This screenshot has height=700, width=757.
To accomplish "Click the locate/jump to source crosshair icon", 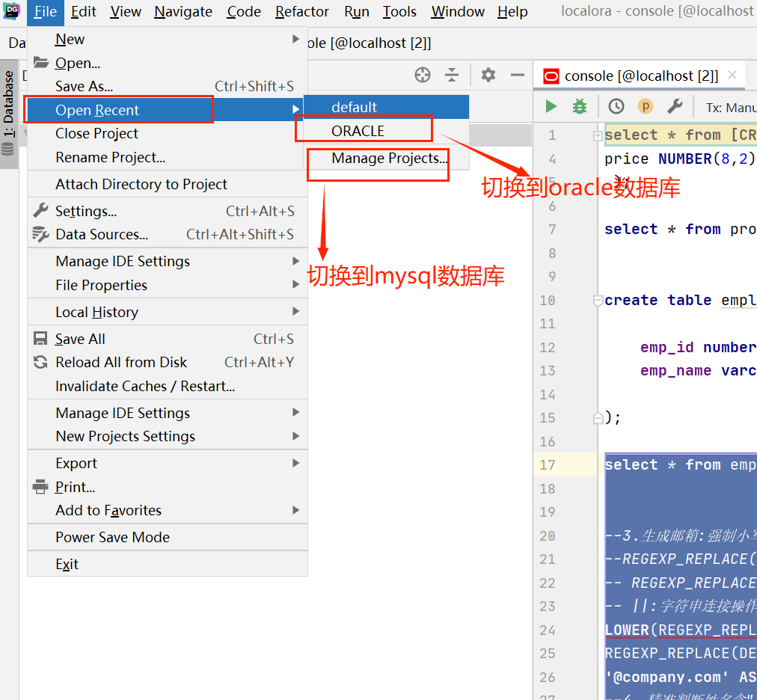I will coord(423,75).
